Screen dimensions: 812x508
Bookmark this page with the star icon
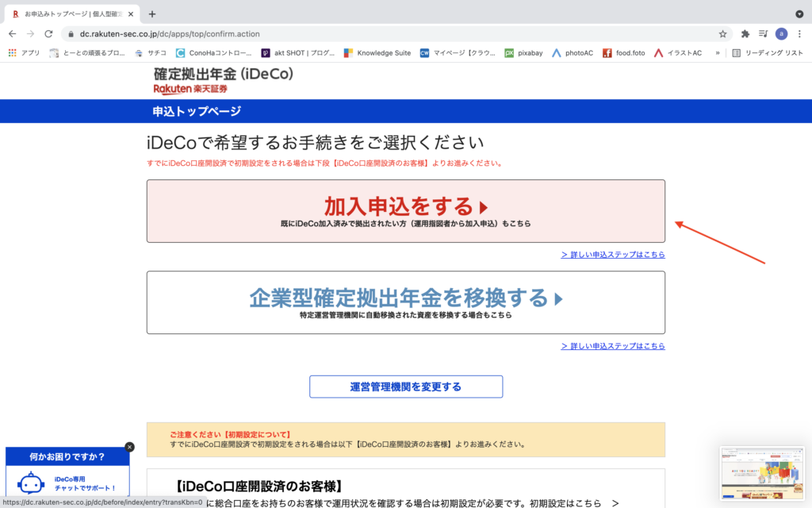coord(722,34)
